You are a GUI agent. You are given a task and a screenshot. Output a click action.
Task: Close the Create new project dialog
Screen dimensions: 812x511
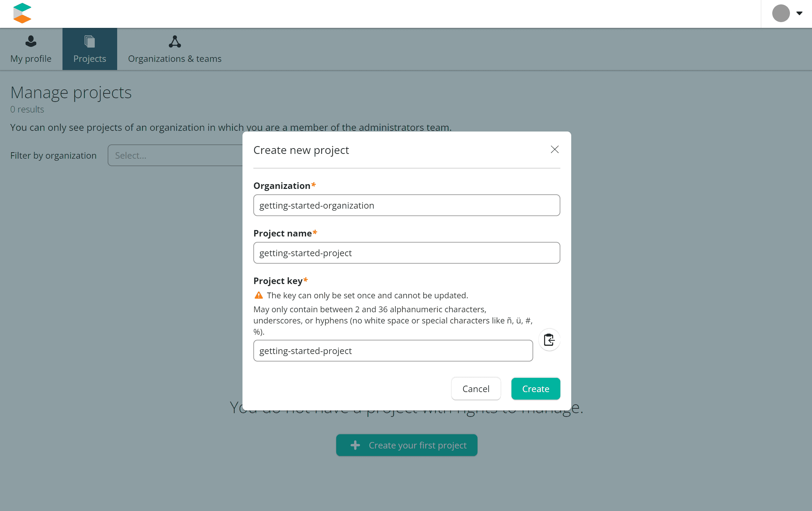[555, 149]
